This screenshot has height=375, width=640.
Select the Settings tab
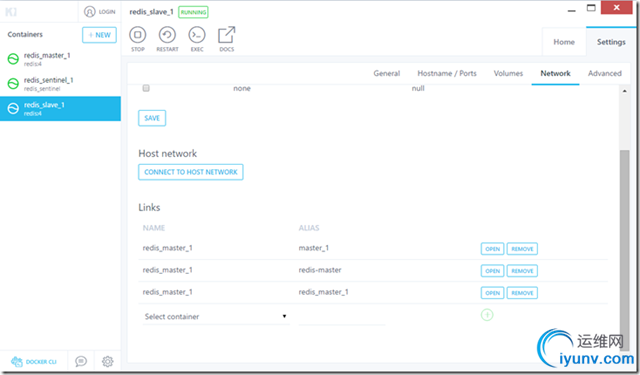click(611, 42)
